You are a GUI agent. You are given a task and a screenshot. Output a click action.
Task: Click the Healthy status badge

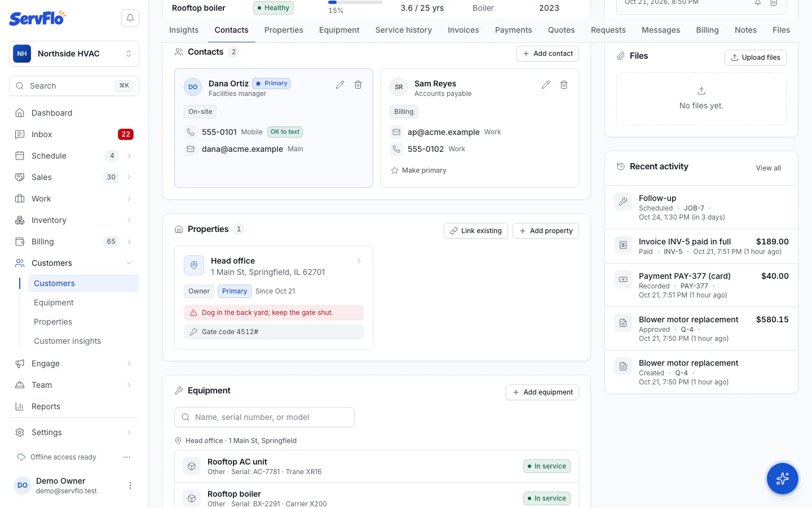[x=273, y=8]
